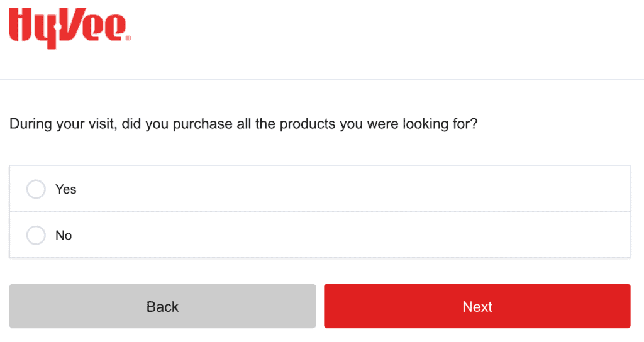Screen dimensions: 644x342
Task: Click the "Vee" letters of the logo
Action: pyautogui.click(x=93, y=26)
